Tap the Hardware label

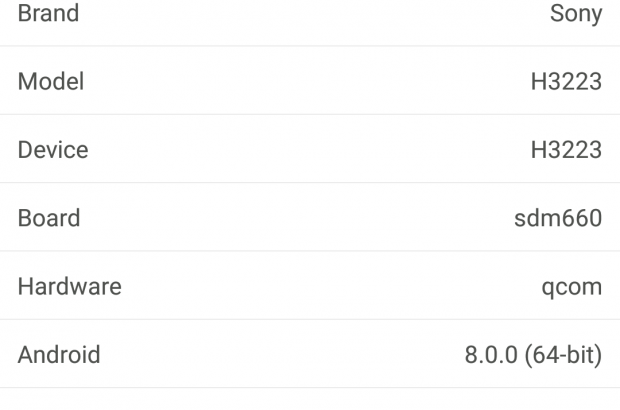69,287
